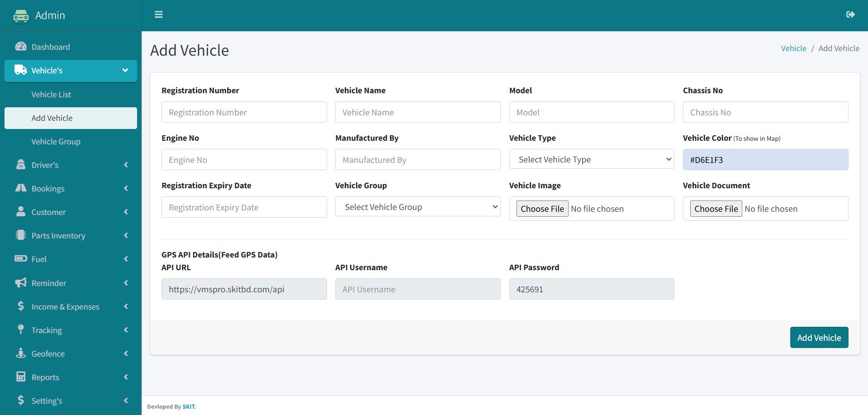This screenshot has width=868, height=415.
Task: Click the Fuel battery icon in sidebar
Action: [21, 259]
